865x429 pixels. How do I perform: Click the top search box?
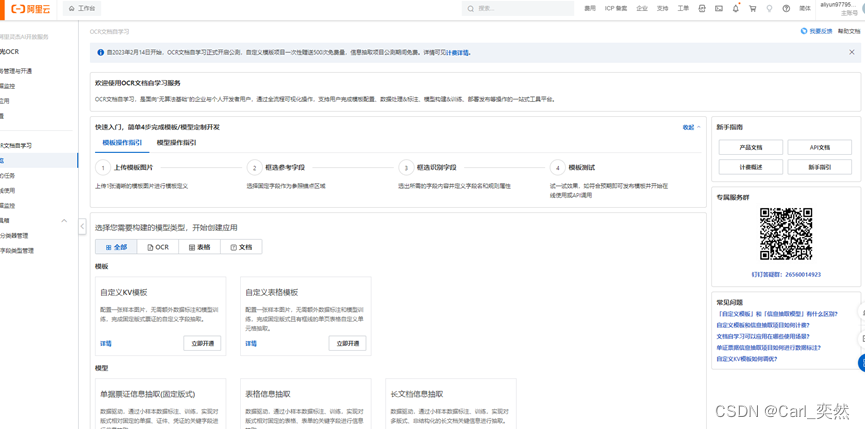(x=517, y=9)
